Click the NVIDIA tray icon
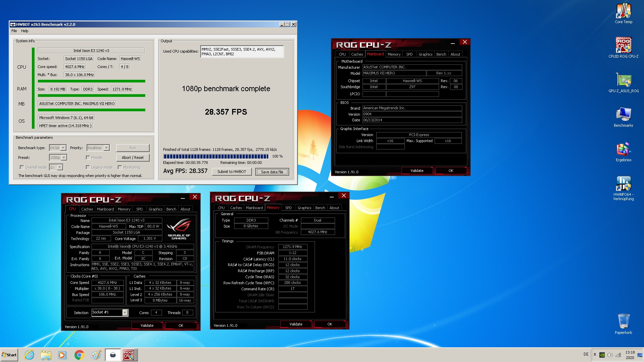 pos(602,355)
